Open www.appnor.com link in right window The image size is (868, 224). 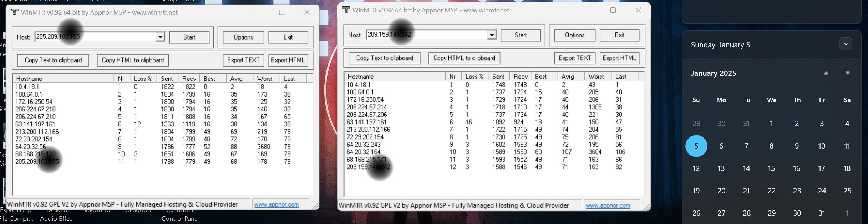pyautogui.click(x=608, y=205)
